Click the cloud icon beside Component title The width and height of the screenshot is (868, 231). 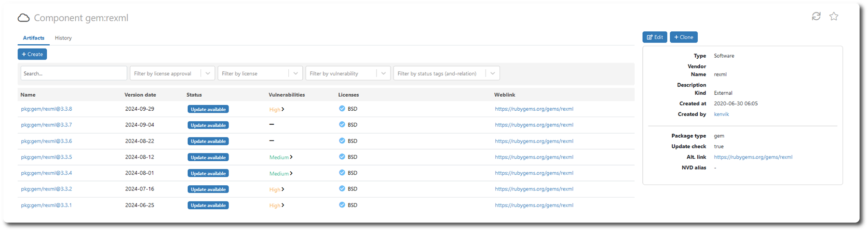(24, 18)
